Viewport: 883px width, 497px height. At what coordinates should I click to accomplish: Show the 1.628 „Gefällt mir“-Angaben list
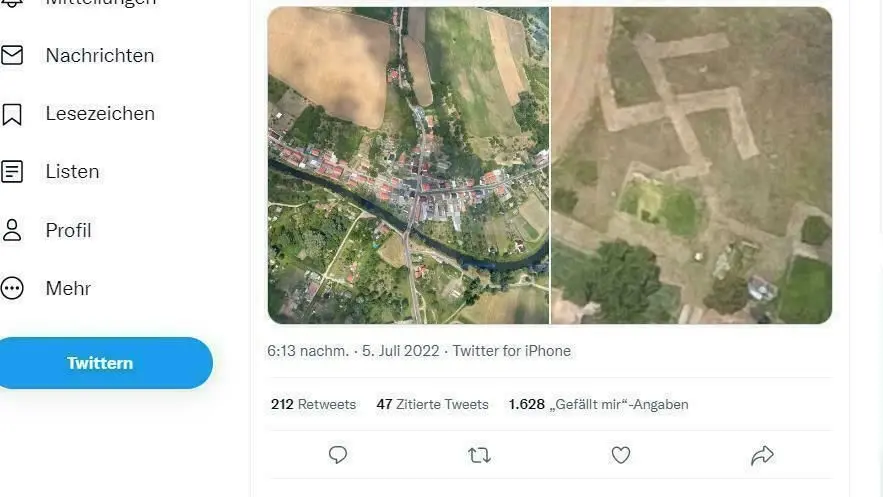598,404
